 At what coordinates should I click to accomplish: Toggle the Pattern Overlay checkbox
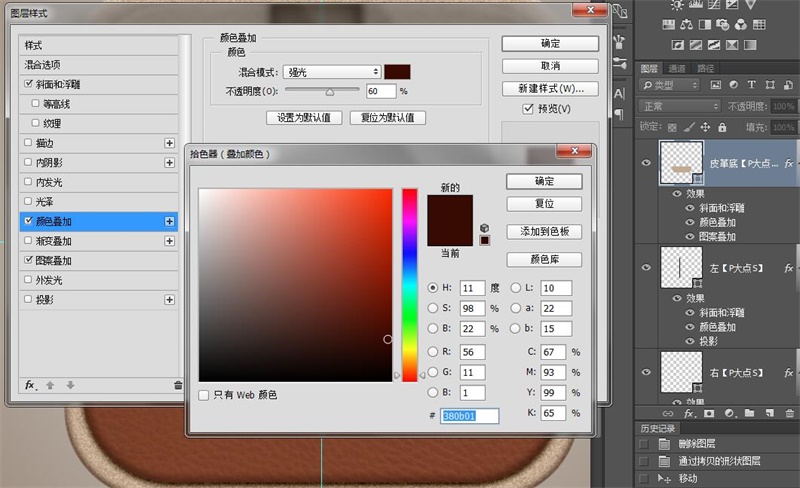pos(28,260)
